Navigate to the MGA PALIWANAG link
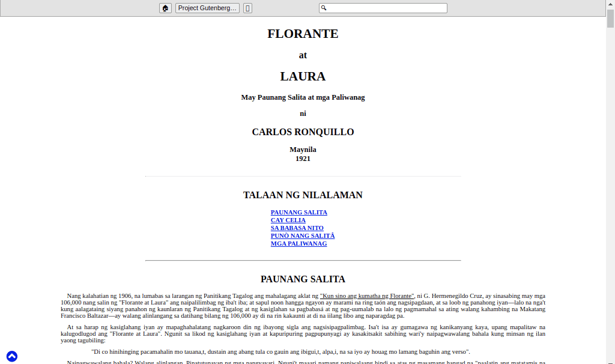The image size is (615, 364). [298, 244]
